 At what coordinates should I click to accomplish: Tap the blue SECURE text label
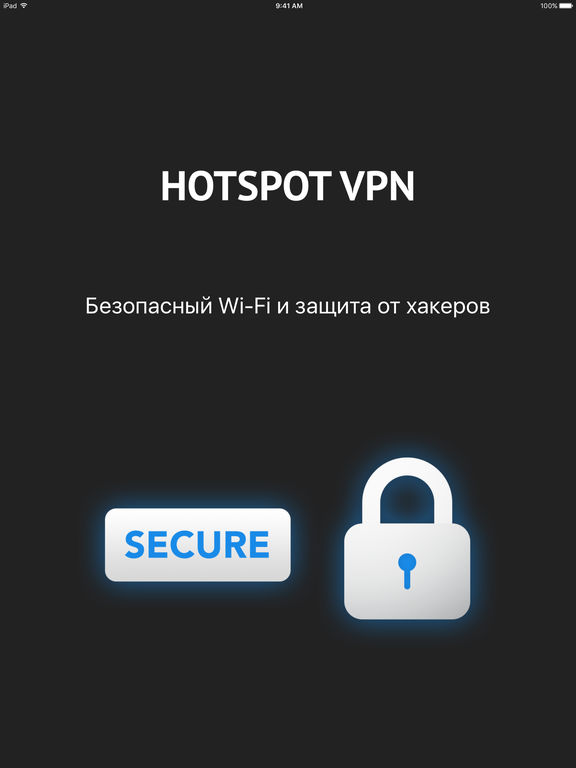(197, 545)
